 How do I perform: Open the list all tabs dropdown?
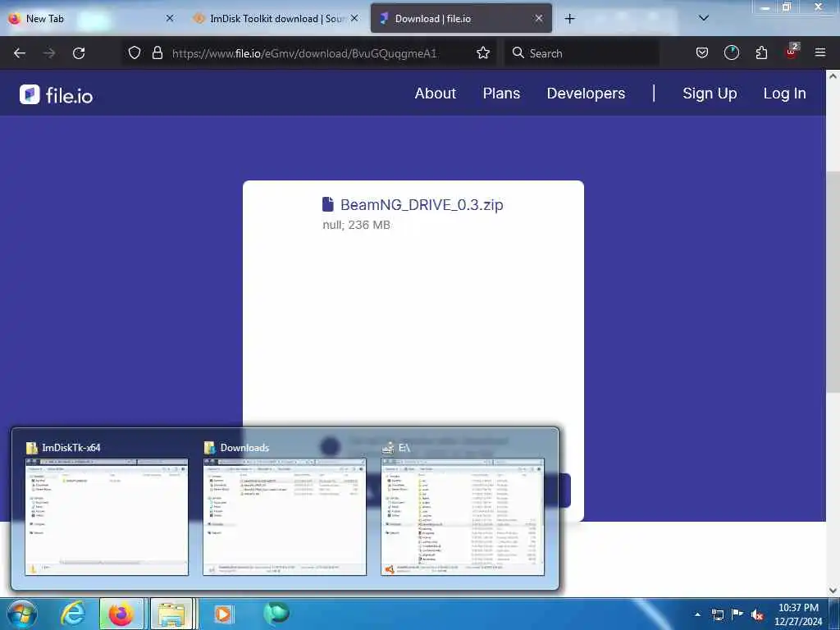704,18
